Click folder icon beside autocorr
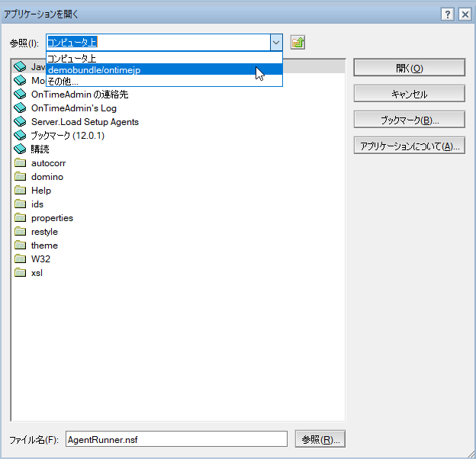The image size is (476, 459). click(20, 163)
